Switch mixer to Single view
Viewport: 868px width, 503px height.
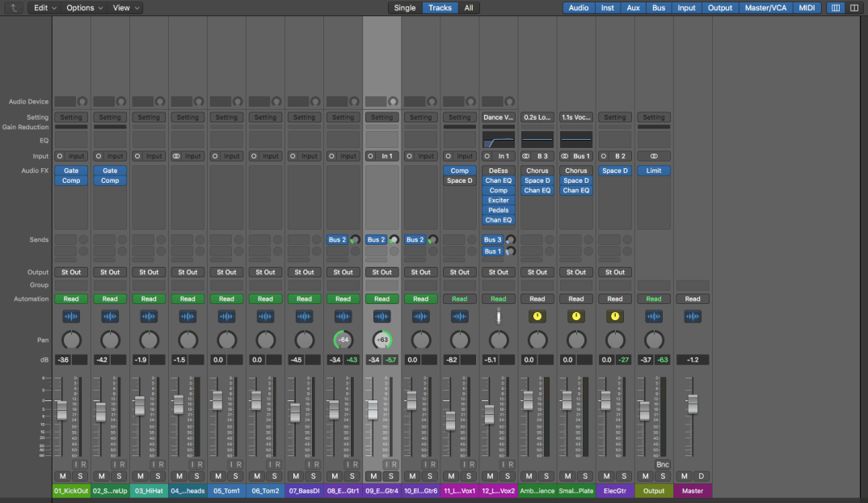click(405, 8)
